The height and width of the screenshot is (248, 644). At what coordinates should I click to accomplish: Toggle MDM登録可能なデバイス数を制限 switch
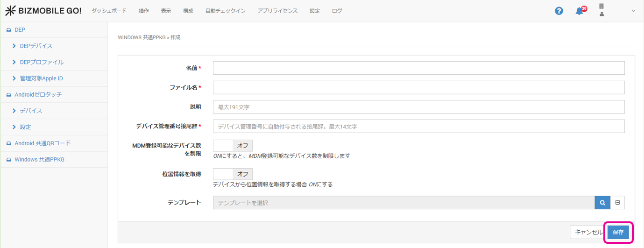coord(233,145)
